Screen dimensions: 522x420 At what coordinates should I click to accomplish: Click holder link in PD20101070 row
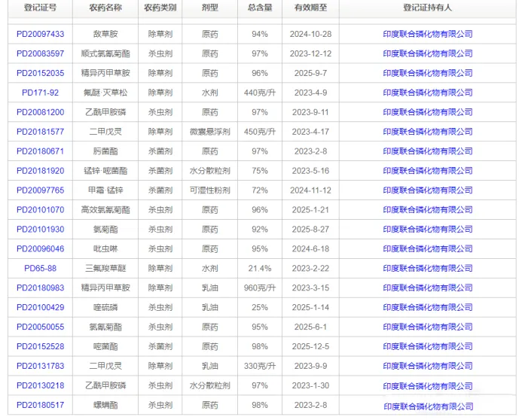(428, 210)
